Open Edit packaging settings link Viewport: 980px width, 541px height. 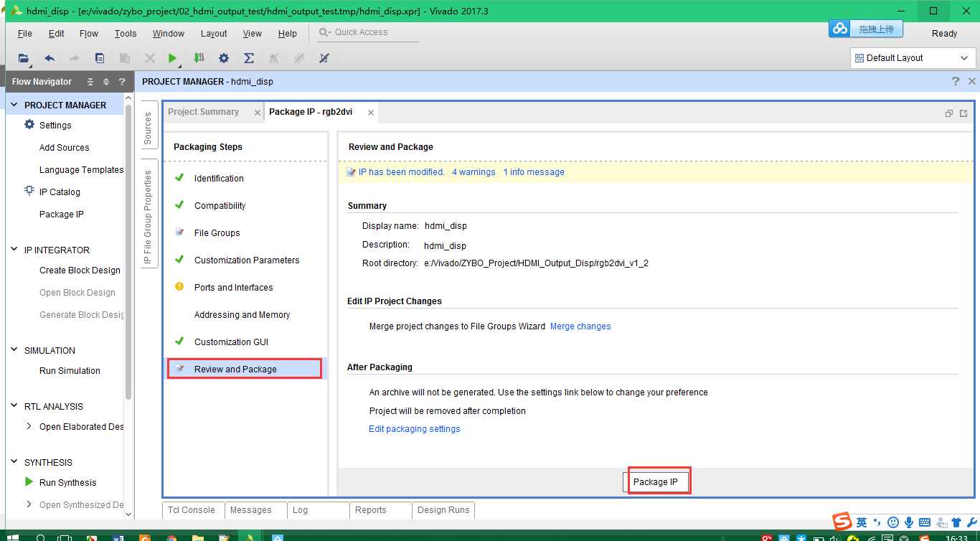pyautogui.click(x=415, y=429)
